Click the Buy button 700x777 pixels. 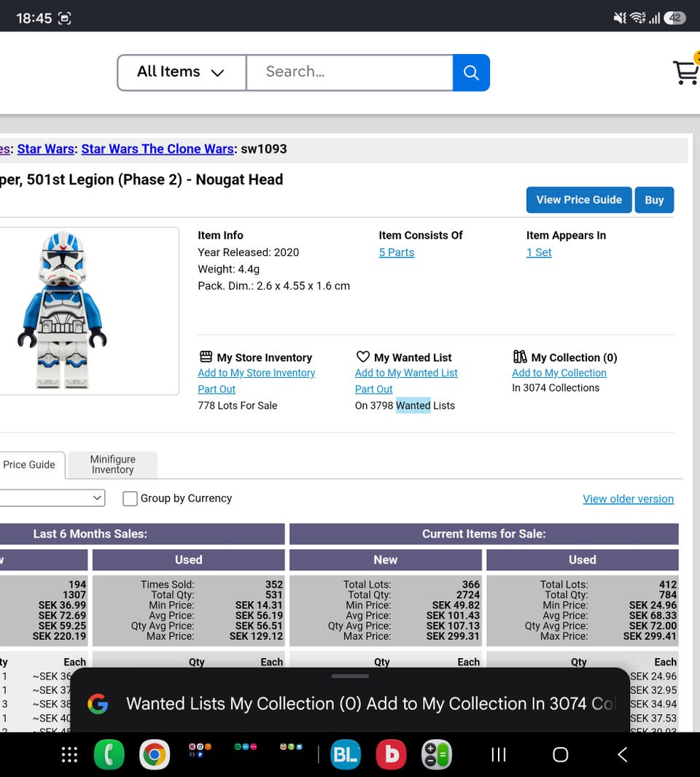pos(654,200)
